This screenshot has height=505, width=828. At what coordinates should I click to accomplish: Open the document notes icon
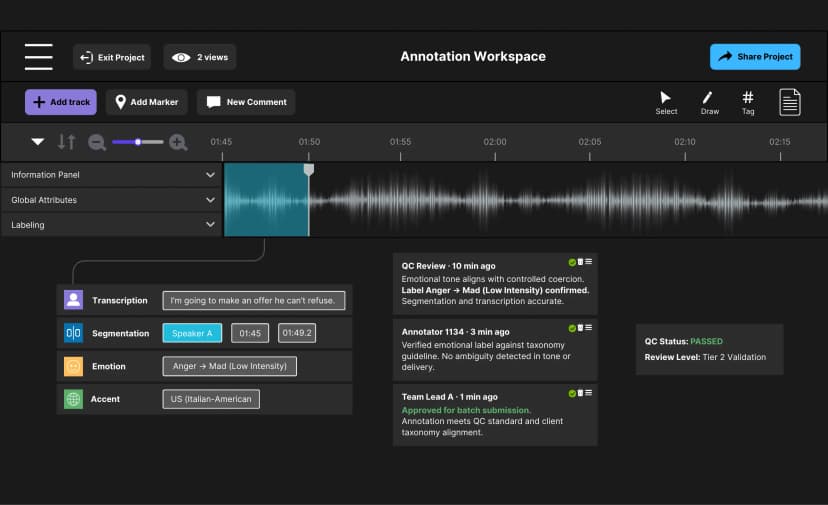[x=790, y=102]
